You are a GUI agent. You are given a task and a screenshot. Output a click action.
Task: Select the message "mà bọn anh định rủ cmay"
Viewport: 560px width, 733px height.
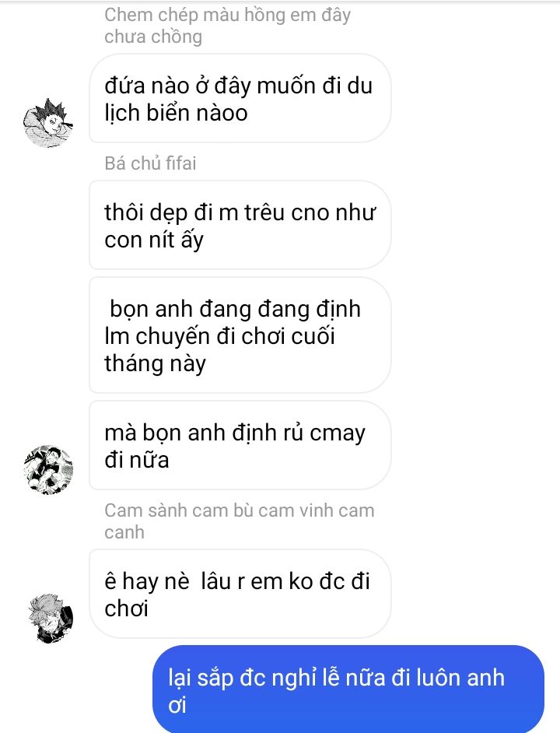click(240, 446)
